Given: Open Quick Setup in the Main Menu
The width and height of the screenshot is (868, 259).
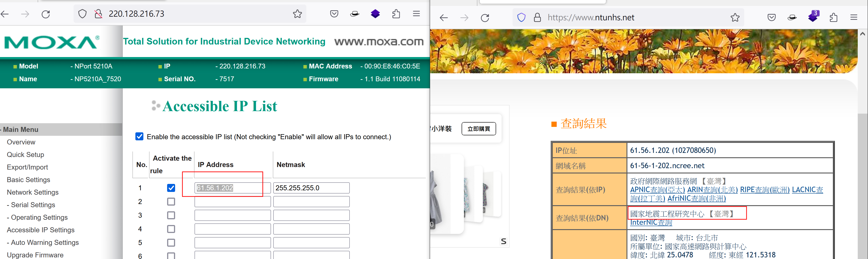Looking at the screenshot, I should (x=25, y=154).
